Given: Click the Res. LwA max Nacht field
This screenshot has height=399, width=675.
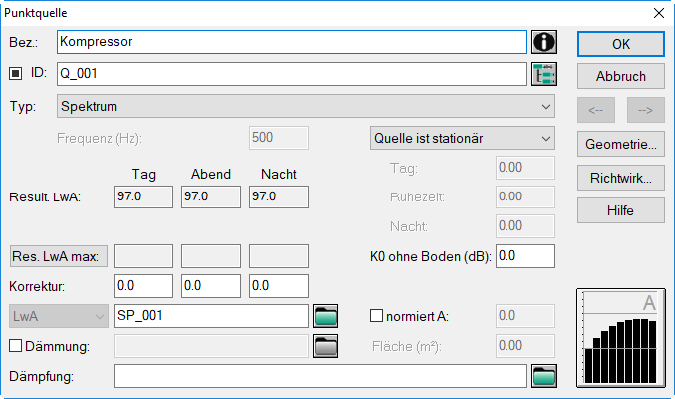Looking at the screenshot, I should tap(279, 256).
